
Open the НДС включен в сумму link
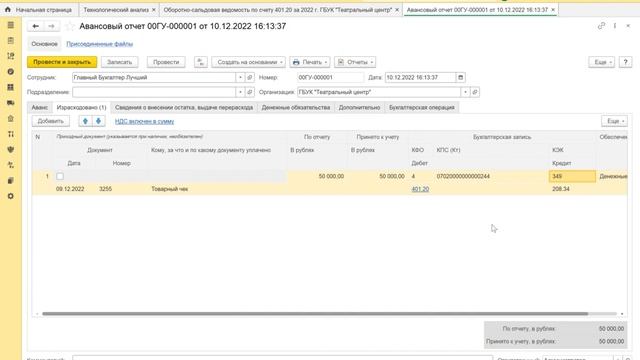click(x=144, y=121)
